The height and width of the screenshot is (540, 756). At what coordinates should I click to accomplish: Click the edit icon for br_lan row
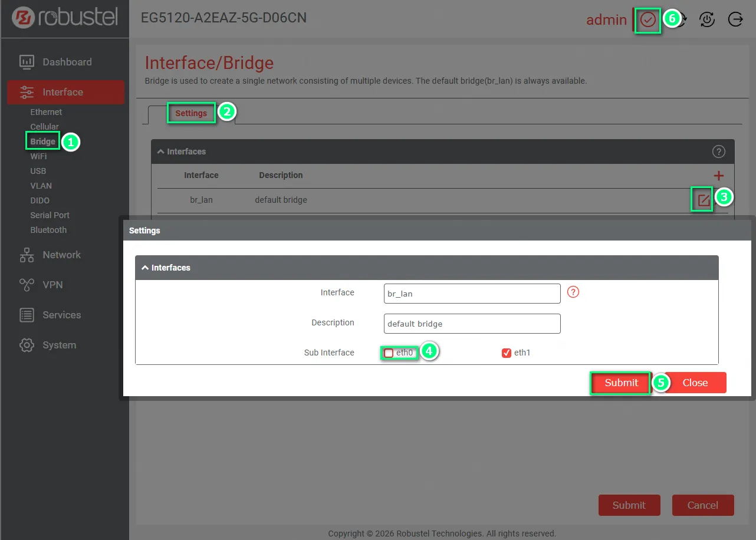coord(703,200)
